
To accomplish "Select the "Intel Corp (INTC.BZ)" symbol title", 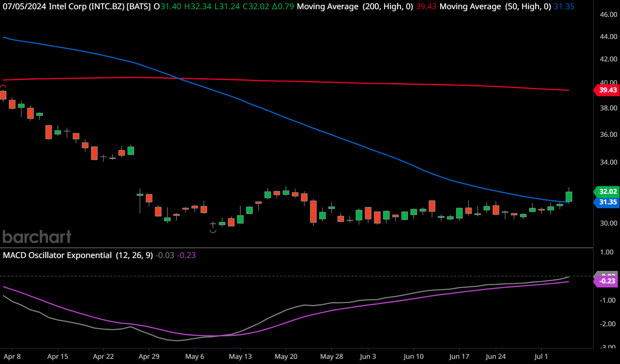I will [86, 7].
